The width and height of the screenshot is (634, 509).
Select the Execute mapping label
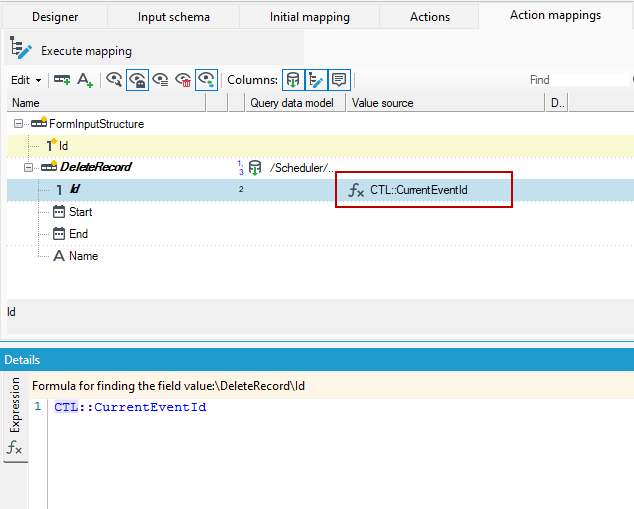point(86,51)
